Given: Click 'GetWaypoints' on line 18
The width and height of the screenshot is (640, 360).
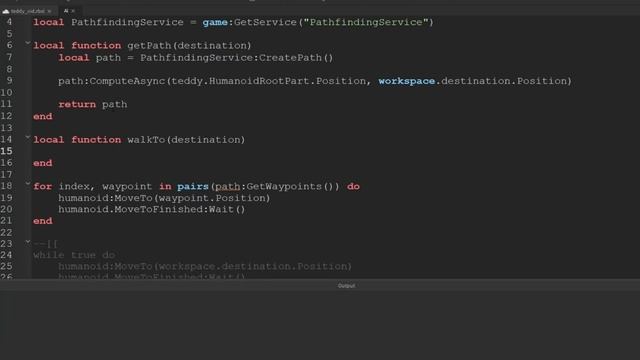Looking at the screenshot, I should pyautogui.click(x=284, y=187).
